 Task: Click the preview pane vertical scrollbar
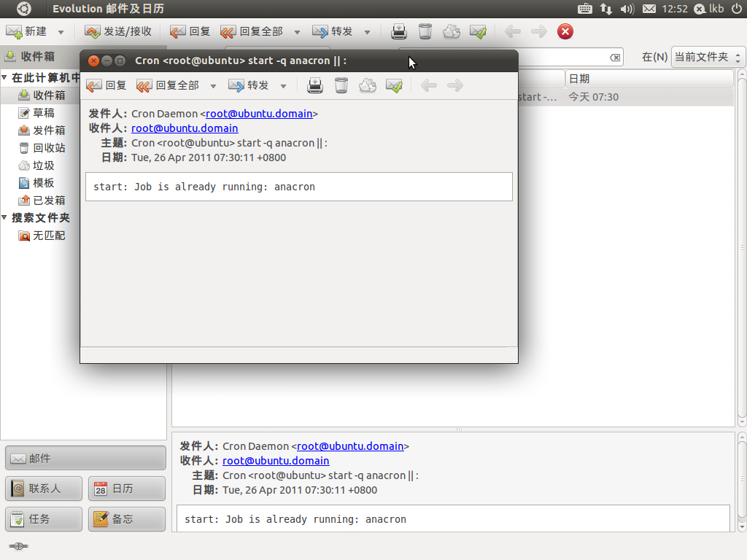pyautogui.click(x=742, y=482)
